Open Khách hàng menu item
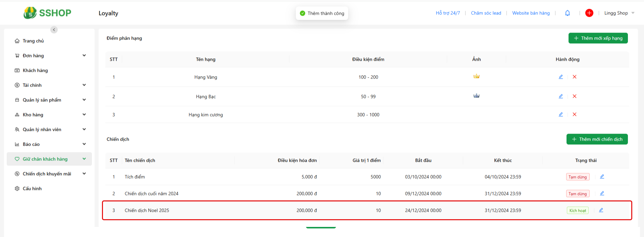 pos(35,70)
